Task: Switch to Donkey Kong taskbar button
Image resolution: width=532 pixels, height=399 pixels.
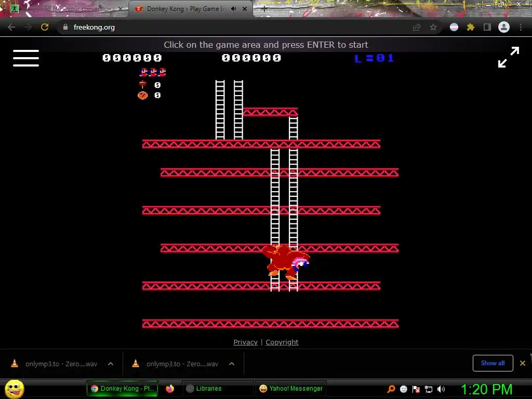Action: pos(123,389)
